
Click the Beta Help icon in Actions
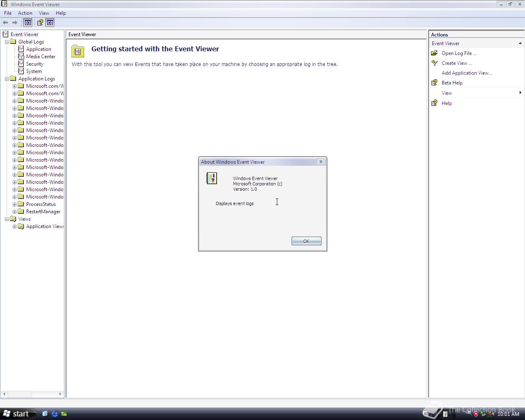point(434,83)
